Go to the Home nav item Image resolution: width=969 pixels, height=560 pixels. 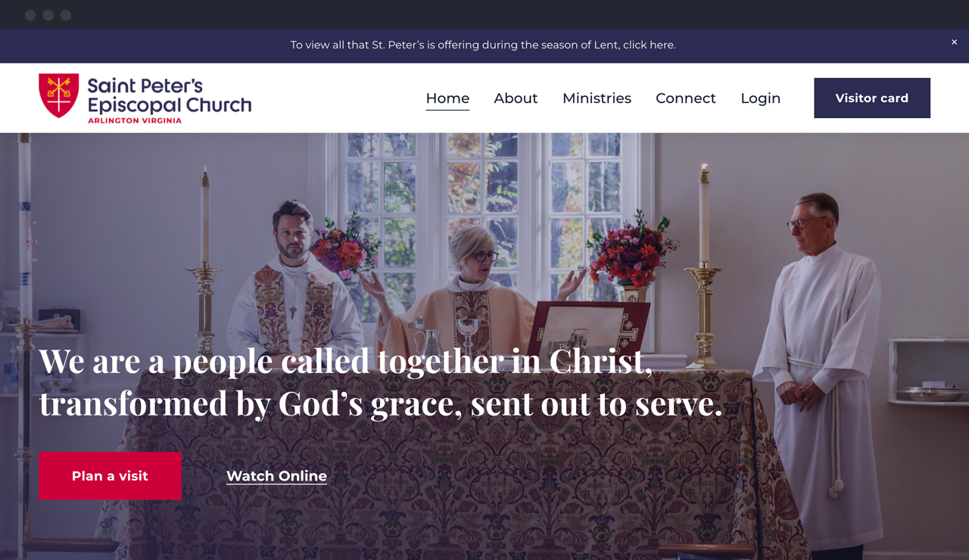pos(447,98)
